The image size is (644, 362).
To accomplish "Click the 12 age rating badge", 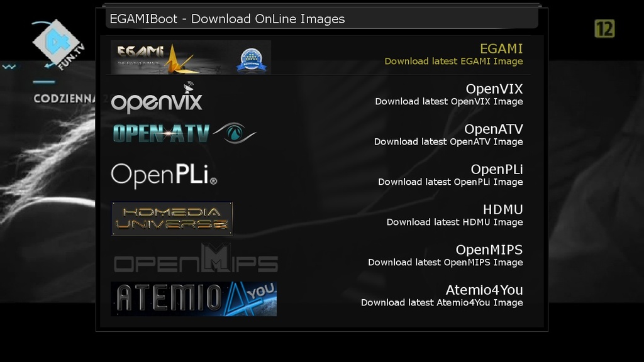I will [x=604, y=29].
